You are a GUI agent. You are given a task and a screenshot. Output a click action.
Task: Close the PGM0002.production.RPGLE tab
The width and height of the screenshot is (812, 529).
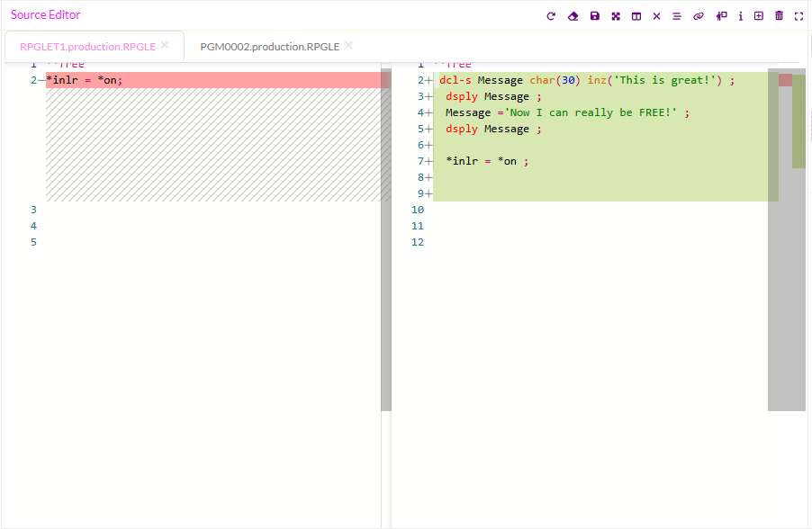coord(348,45)
